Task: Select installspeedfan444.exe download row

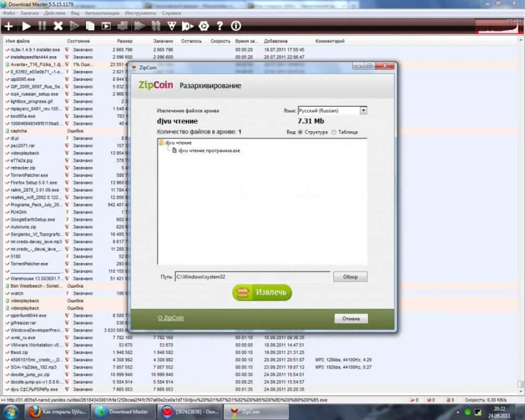Action: tap(261, 57)
